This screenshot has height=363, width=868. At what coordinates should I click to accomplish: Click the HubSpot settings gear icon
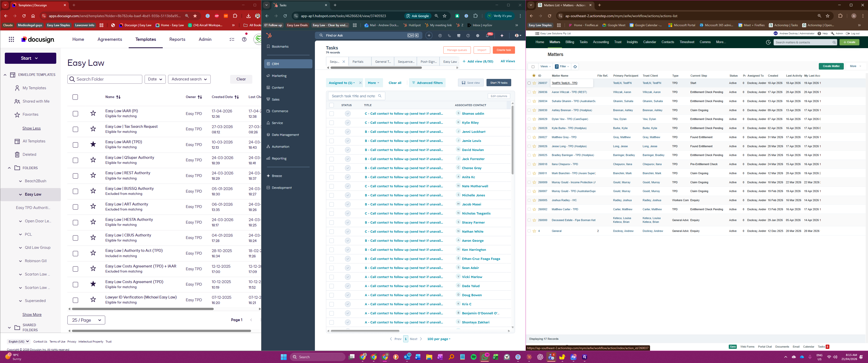(477, 36)
